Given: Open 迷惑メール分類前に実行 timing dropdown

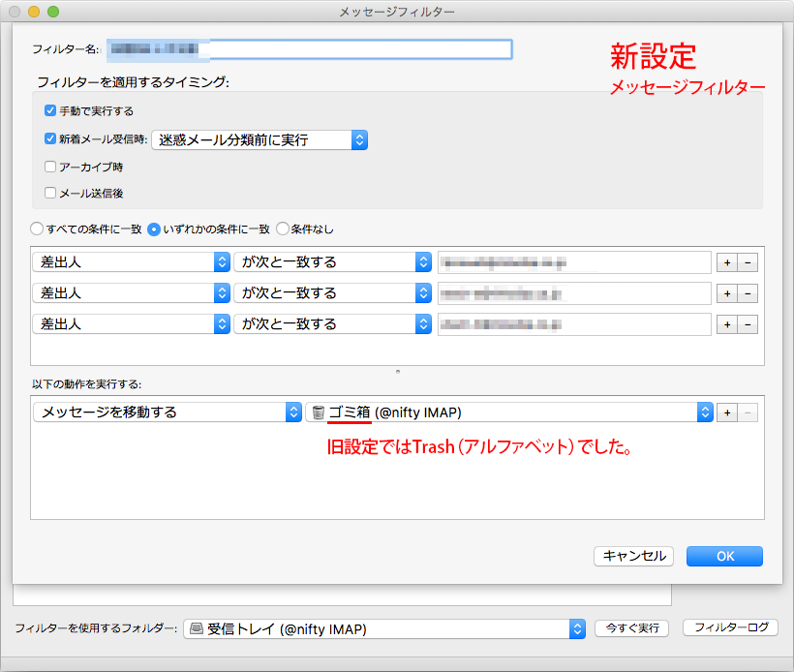Looking at the screenshot, I should 260,139.
